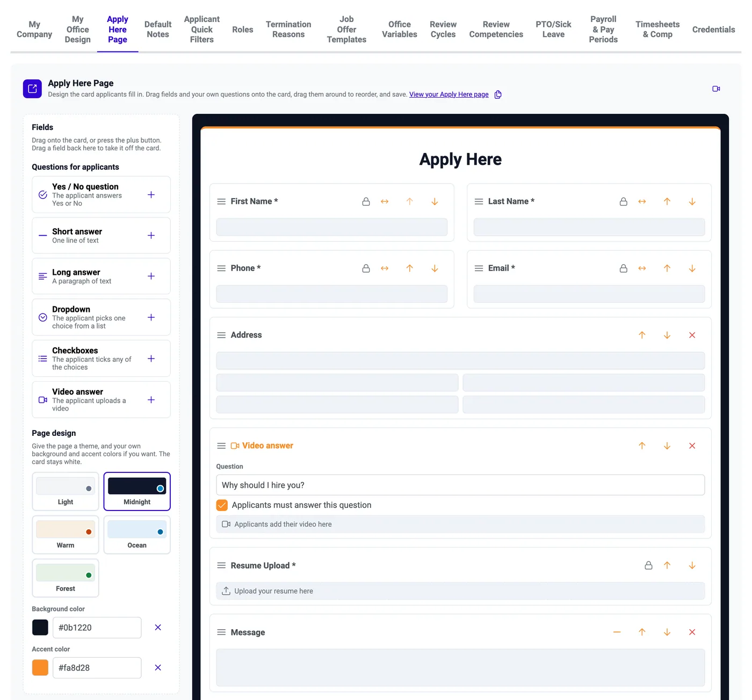Toggle width of the First Name field
Image resolution: width=752 pixels, height=700 pixels.
point(385,201)
